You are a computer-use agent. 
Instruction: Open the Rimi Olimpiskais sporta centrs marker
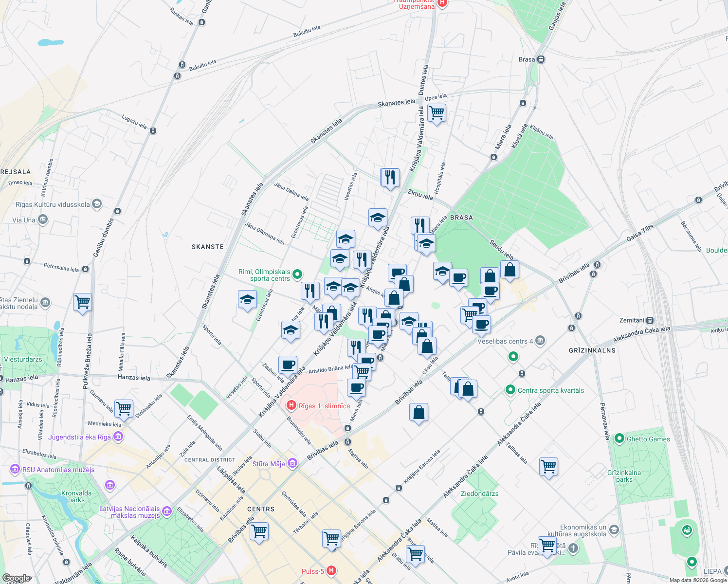tap(296, 275)
